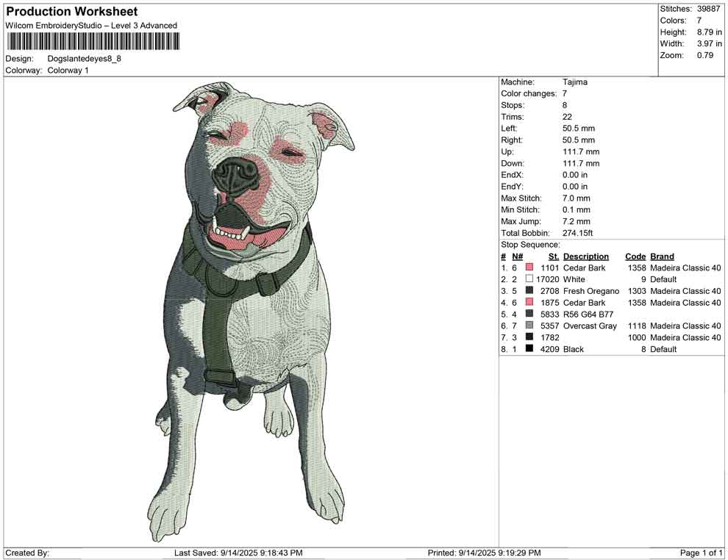Click the barcode under the worksheet title
728x560 pixels.
[x=93, y=42]
